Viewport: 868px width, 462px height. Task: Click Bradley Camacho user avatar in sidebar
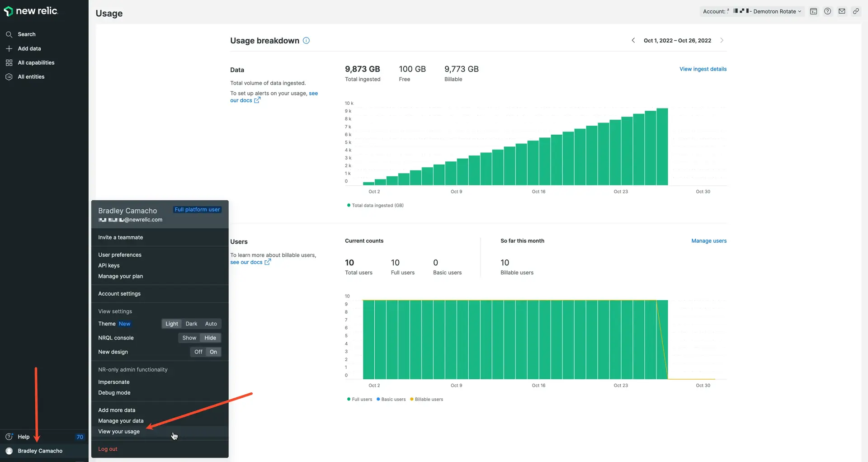pyautogui.click(x=9, y=451)
